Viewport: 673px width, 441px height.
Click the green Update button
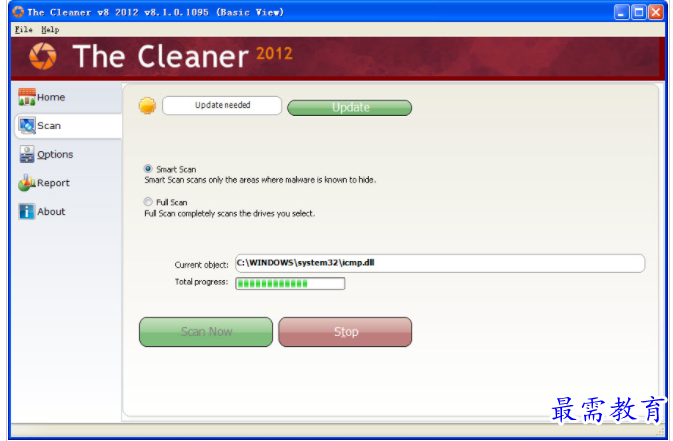(349, 107)
